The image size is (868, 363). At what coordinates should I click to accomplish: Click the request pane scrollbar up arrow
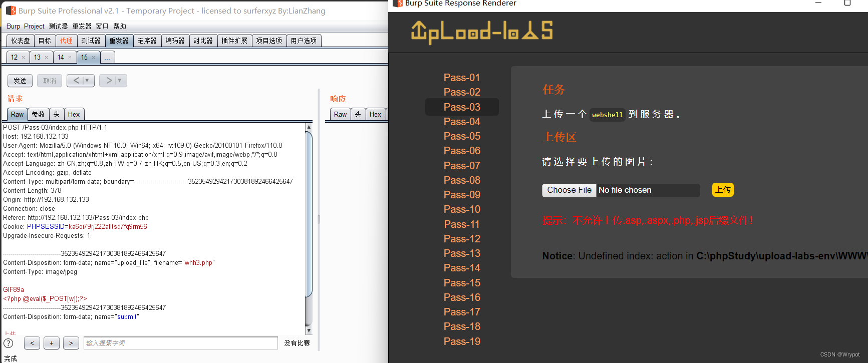(x=309, y=127)
